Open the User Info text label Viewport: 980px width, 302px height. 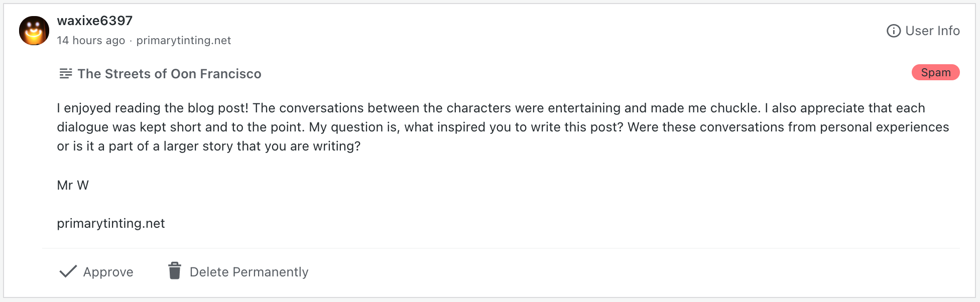click(932, 31)
